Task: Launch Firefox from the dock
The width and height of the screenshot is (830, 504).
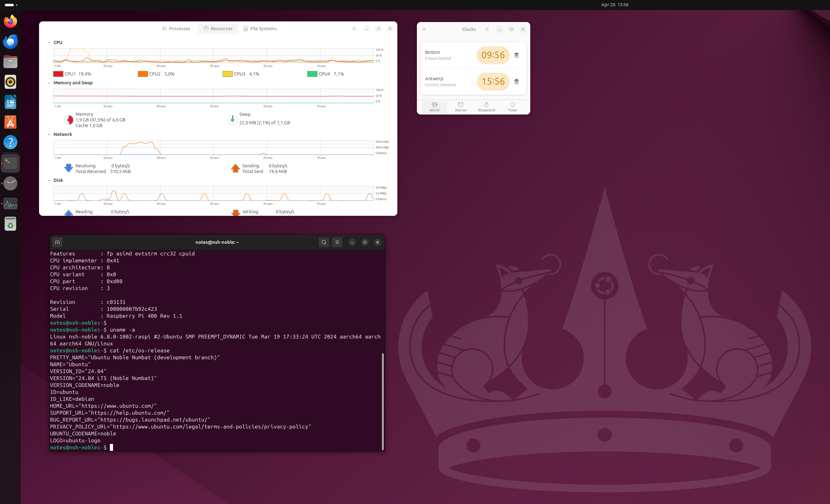Action: 10,21
